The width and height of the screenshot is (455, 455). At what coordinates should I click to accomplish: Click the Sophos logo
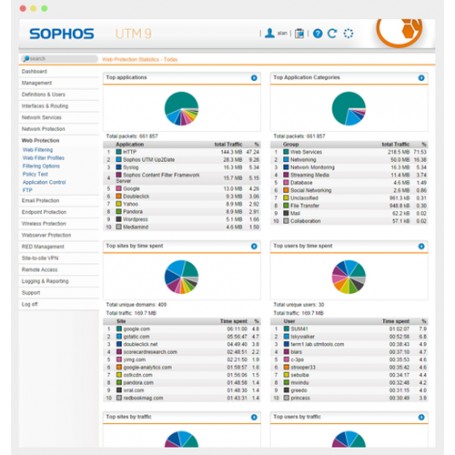62,34
